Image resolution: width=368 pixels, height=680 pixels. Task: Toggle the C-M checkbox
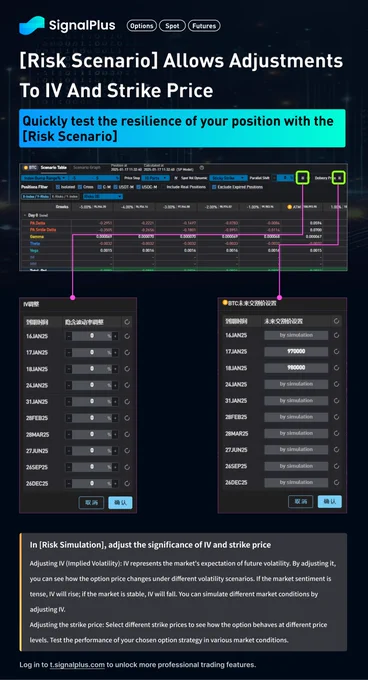click(99, 187)
